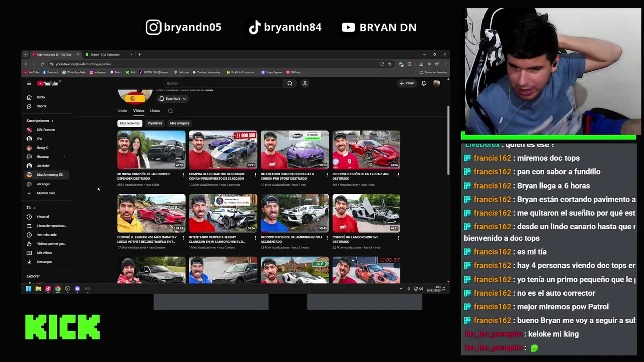Image resolution: width=644 pixels, height=362 pixels.
Task: Open Chrome extensions puzzle icon
Action: coord(409,64)
